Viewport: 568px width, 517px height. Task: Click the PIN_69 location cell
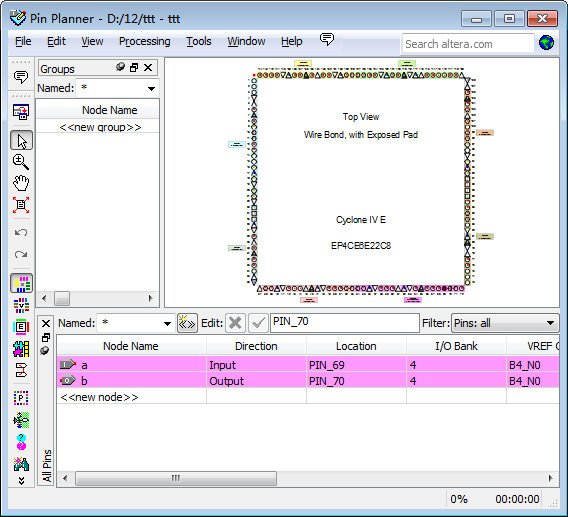(x=356, y=365)
